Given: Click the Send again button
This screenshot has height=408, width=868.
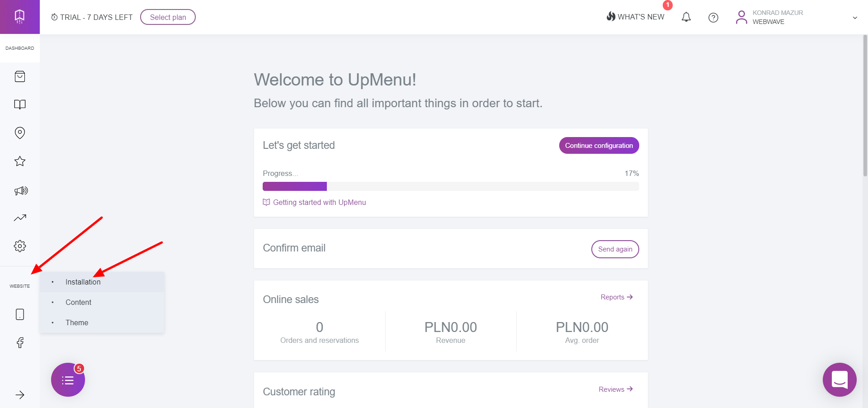Looking at the screenshot, I should [x=615, y=249].
